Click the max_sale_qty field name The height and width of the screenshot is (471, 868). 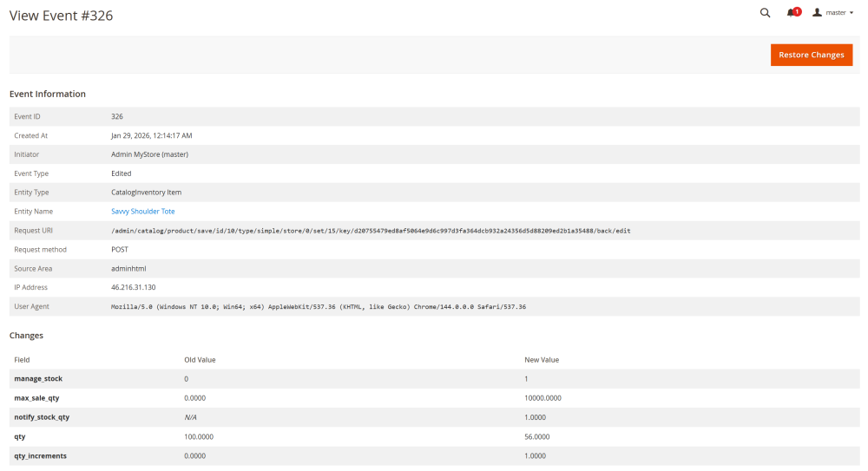36,398
